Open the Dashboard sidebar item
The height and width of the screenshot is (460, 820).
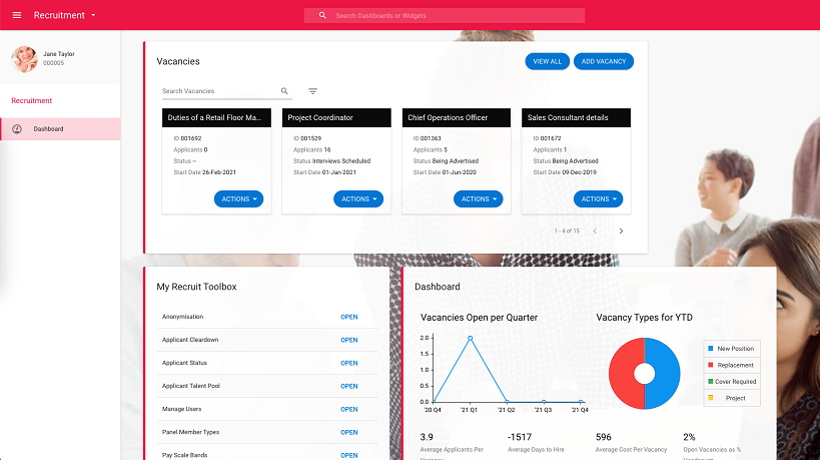pos(60,129)
